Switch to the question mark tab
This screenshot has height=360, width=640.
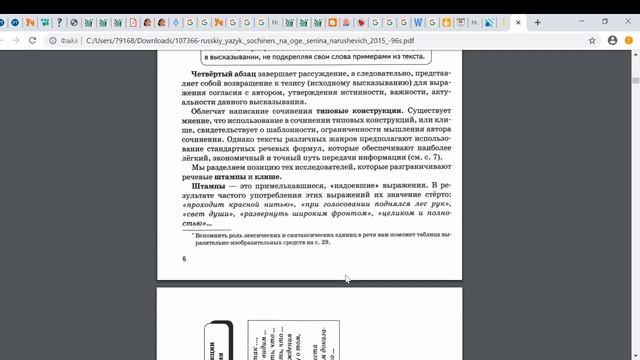pyautogui.click(x=59, y=22)
